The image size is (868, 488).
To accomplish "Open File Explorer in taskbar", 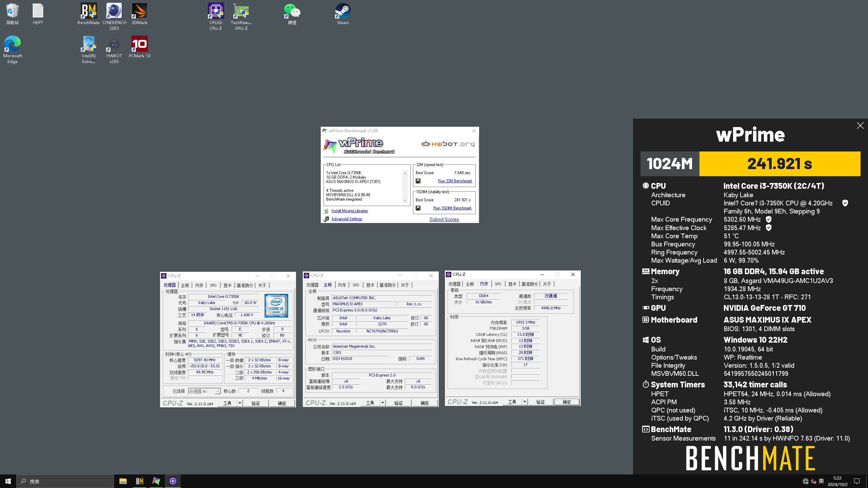I will (x=123, y=481).
